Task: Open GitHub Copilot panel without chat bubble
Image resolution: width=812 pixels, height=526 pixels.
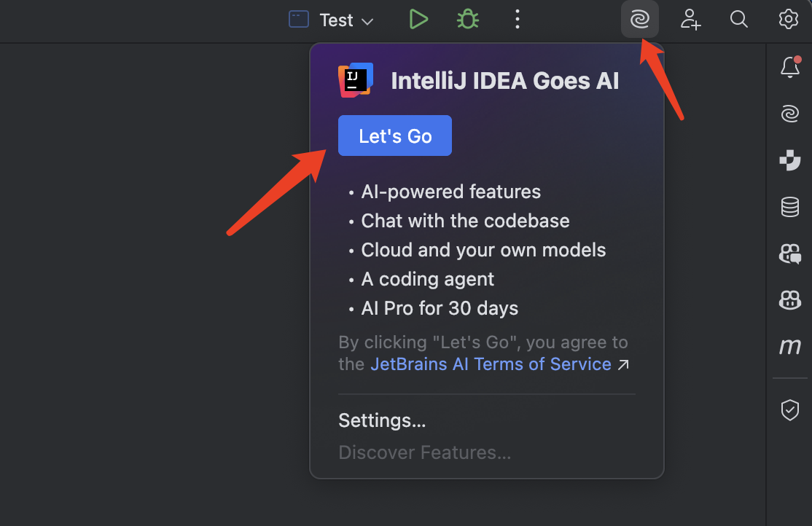Action: [x=790, y=299]
